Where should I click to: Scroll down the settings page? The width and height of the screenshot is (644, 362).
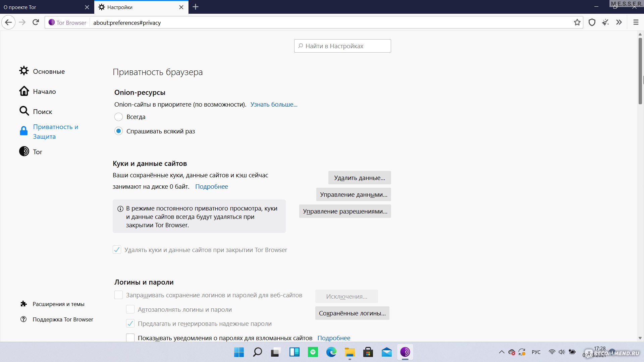pos(640,340)
